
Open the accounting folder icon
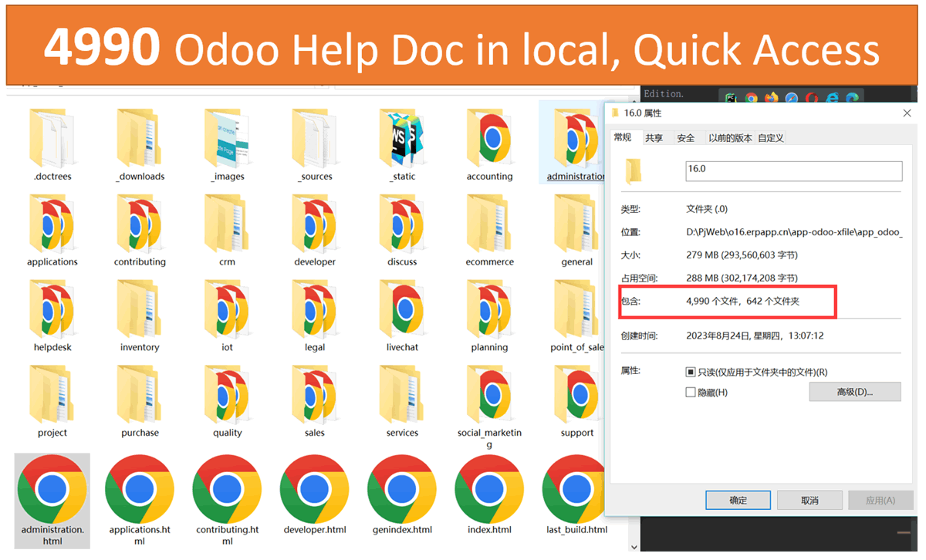click(x=489, y=137)
